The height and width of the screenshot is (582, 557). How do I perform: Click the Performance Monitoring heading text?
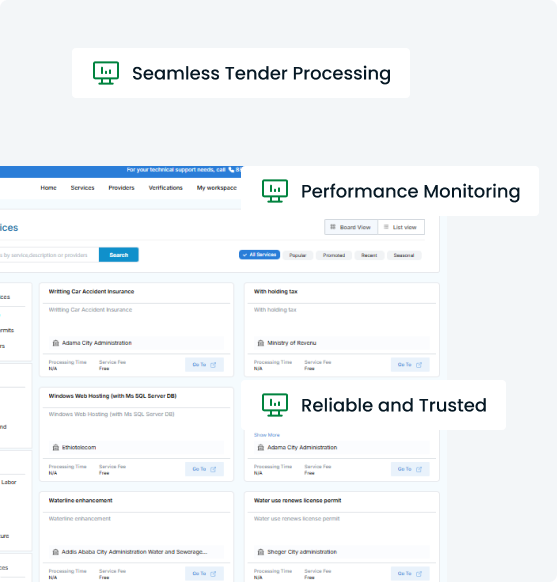tap(411, 192)
